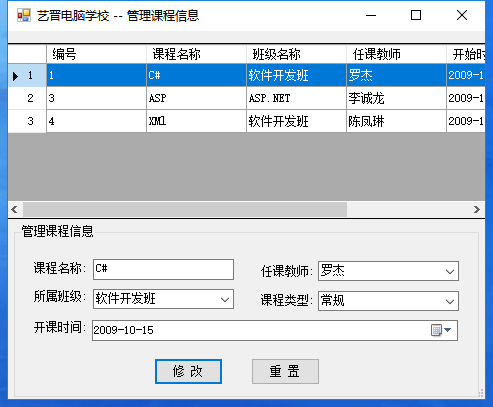
Task: Expand the 所属班级 dropdown
Action: coord(225,300)
